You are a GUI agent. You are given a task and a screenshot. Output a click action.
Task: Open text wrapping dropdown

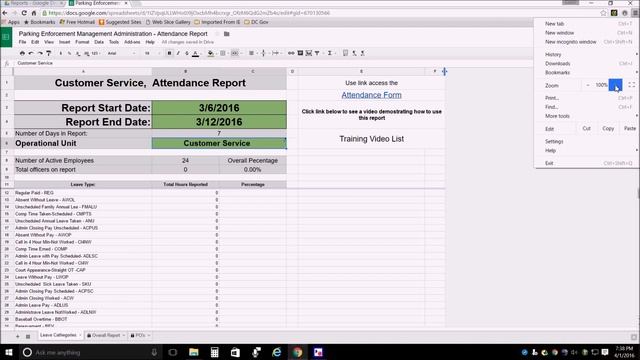point(276,53)
